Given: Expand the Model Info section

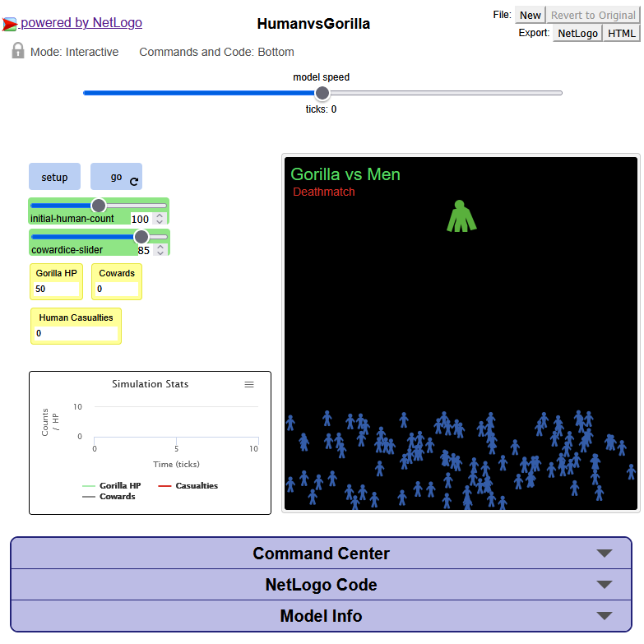Looking at the screenshot, I should [x=321, y=616].
